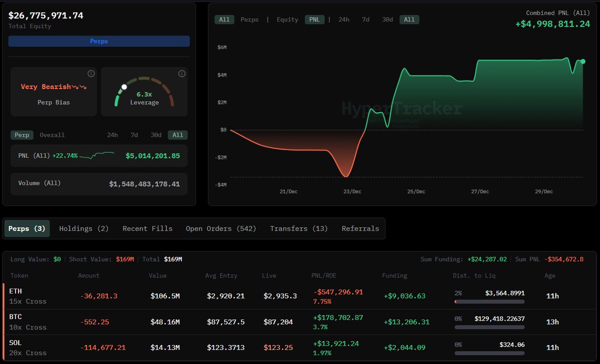600x364 pixels.
Task: Switch to the Recent Fills tab
Action: [147, 228]
